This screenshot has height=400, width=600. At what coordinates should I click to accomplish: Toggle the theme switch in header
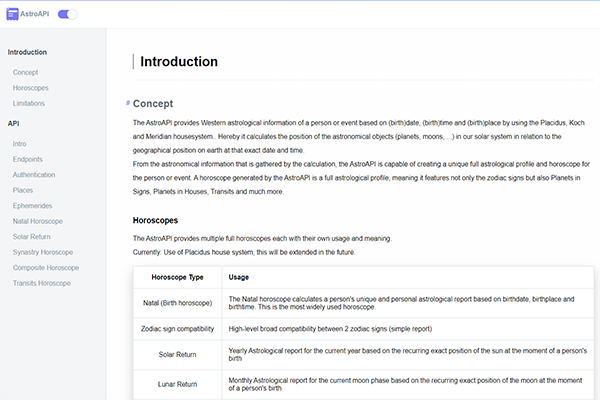(67, 15)
